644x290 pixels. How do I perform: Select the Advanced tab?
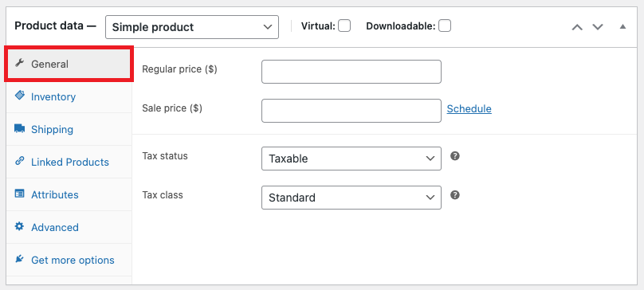pos(69,228)
